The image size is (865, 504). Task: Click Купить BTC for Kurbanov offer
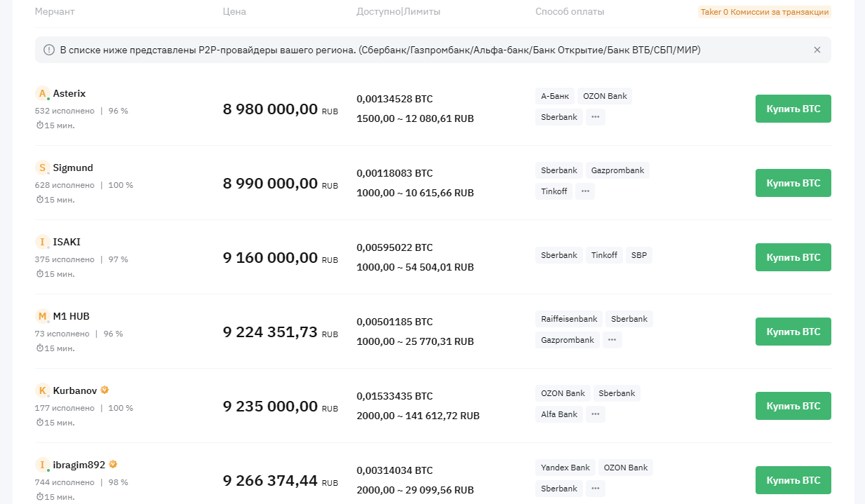click(793, 406)
